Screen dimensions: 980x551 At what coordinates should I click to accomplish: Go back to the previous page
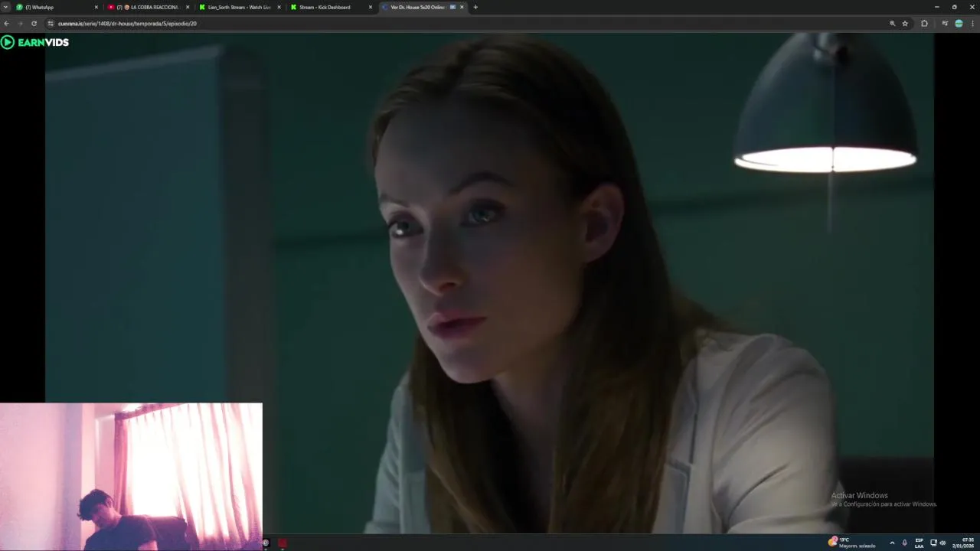click(x=6, y=24)
